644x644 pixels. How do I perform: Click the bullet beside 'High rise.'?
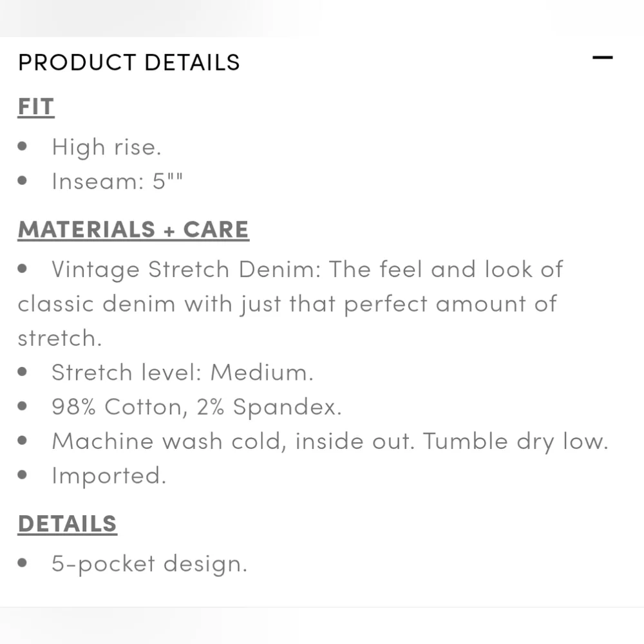click(x=23, y=146)
